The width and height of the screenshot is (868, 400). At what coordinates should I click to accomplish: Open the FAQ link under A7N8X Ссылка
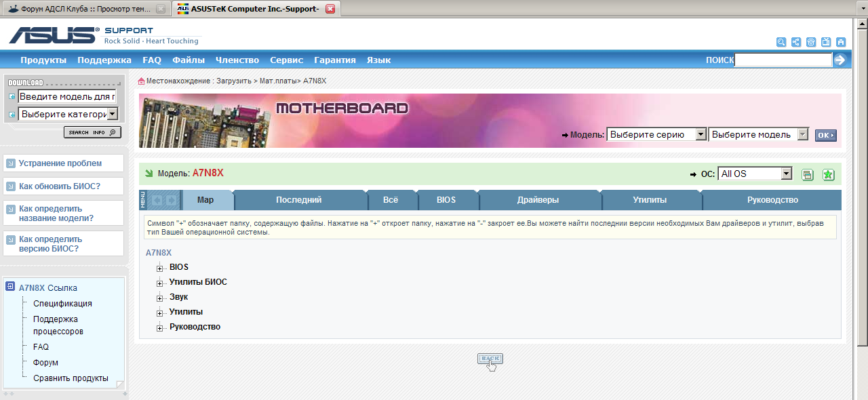pyautogui.click(x=41, y=347)
